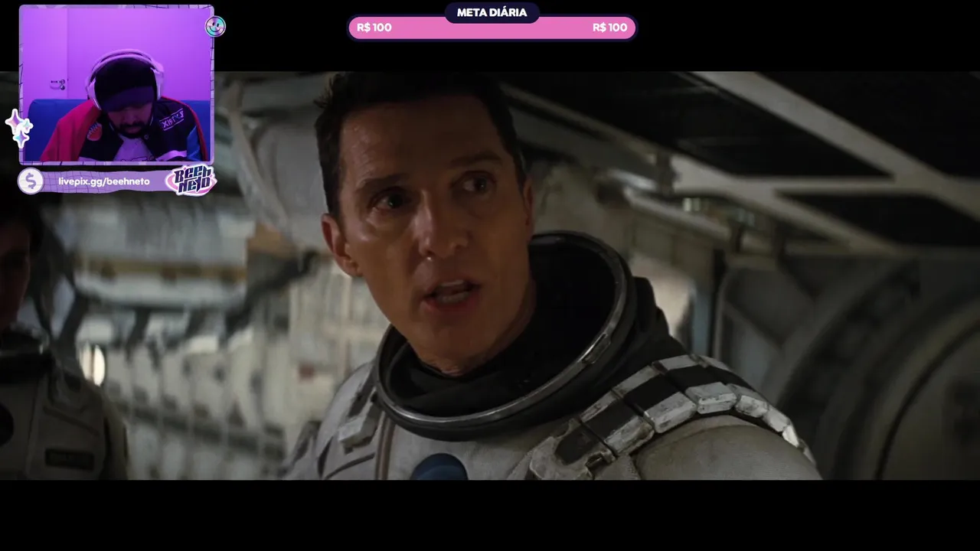Click the dollar sign donation icon
This screenshot has width=980, height=551.
pos(31,181)
